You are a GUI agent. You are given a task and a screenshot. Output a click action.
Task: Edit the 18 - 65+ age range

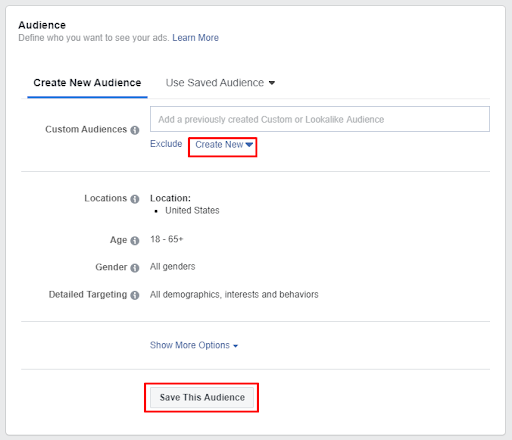coord(166,239)
